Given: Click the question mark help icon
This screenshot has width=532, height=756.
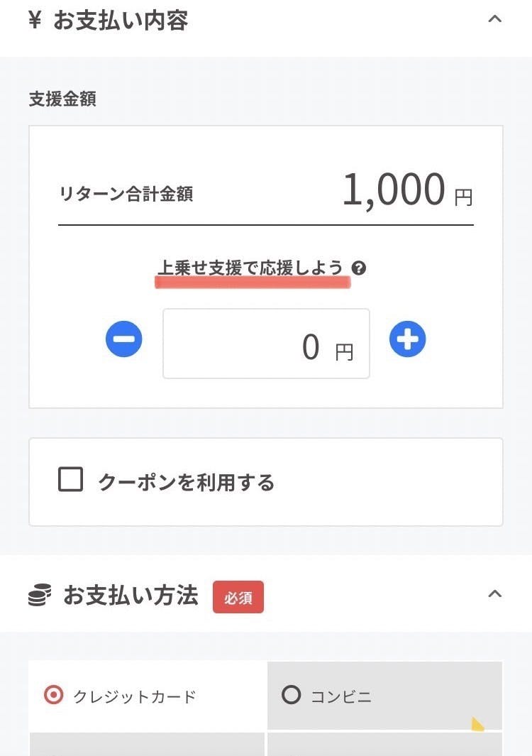Looking at the screenshot, I should (x=359, y=268).
